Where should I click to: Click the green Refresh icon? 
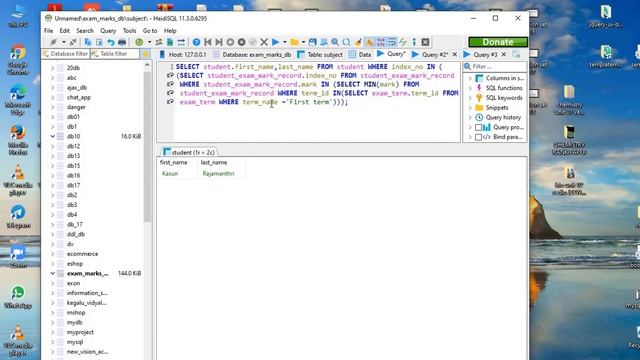139,42
